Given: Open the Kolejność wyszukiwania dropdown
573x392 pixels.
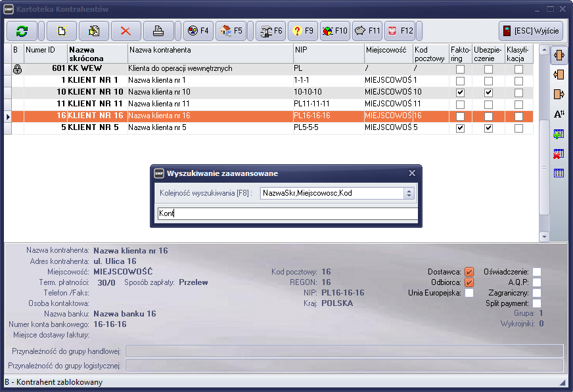Looking at the screenshot, I should tap(409, 193).
